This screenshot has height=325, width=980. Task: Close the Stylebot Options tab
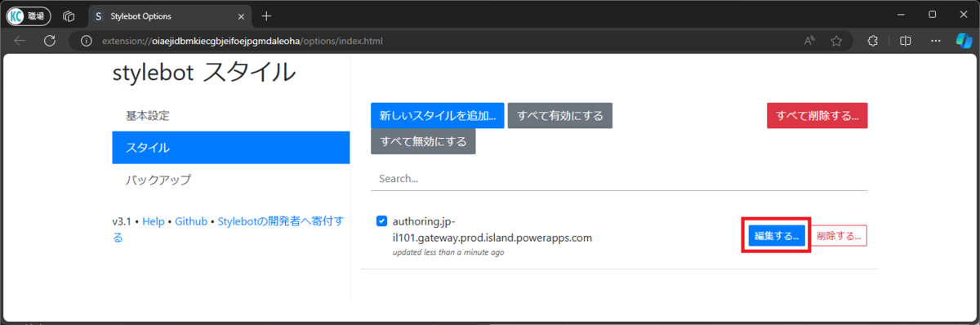[240, 16]
